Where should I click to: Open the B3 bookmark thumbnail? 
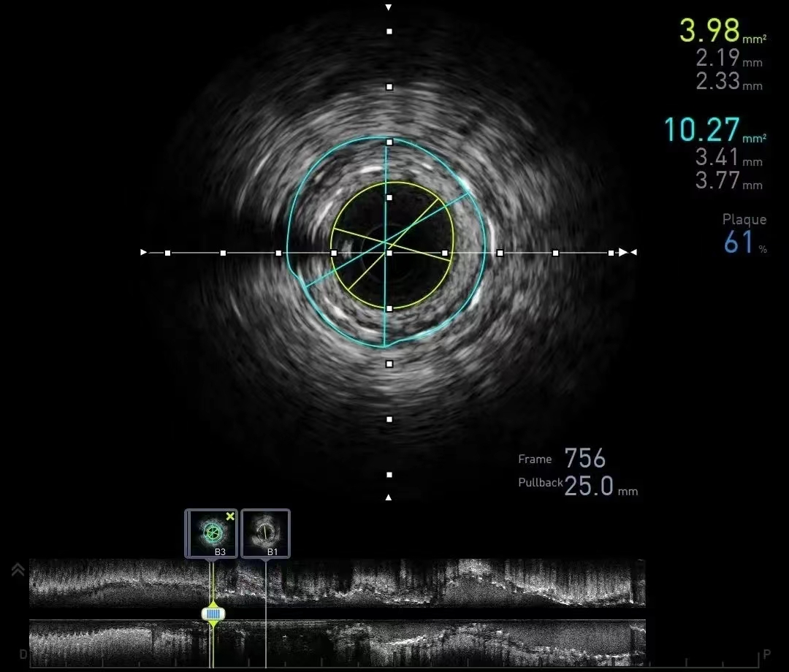click(x=211, y=532)
